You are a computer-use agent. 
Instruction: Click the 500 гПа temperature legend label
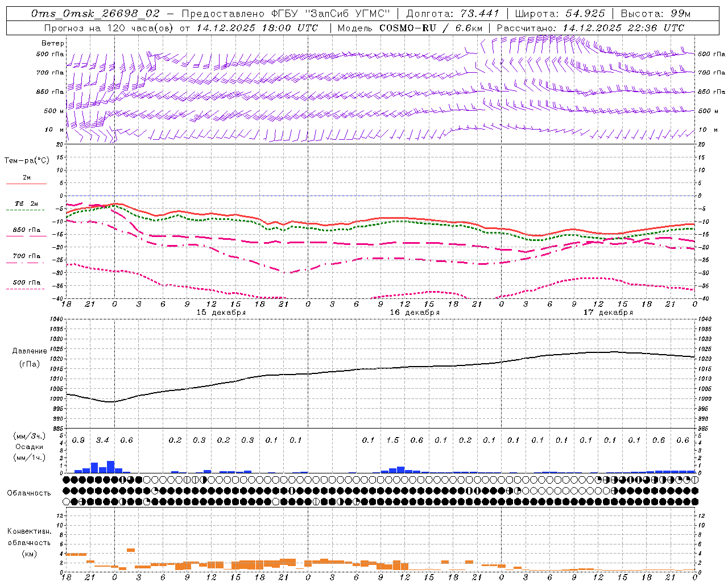pos(27,282)
